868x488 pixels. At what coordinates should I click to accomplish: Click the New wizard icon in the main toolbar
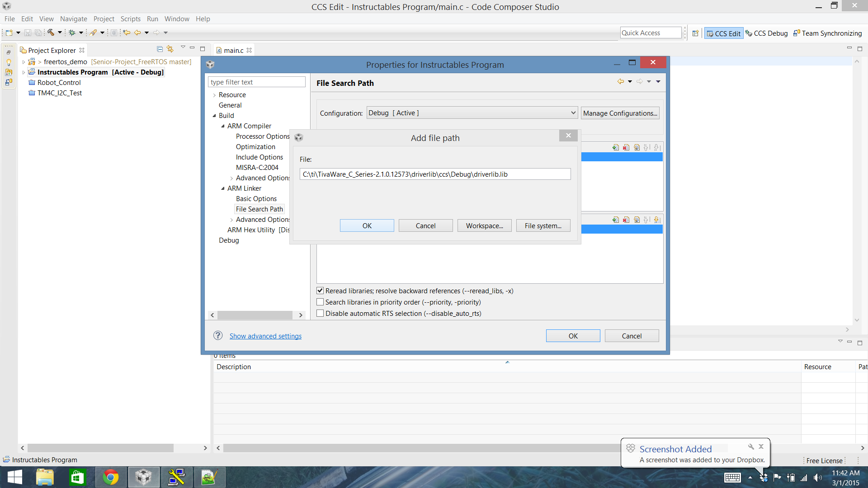pyautogui.click(x=9, y=33)
